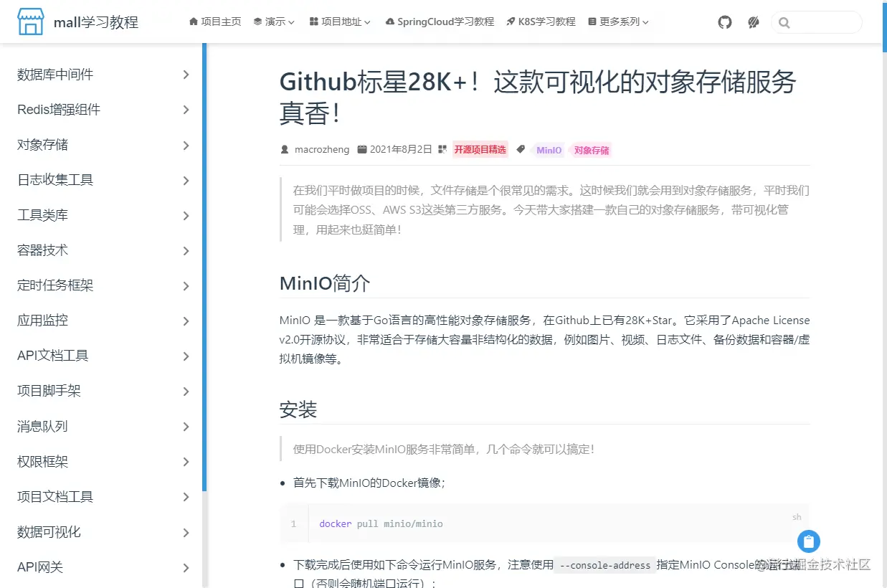
Task: Click the 安装 section heading
Action: click(298, 410)
